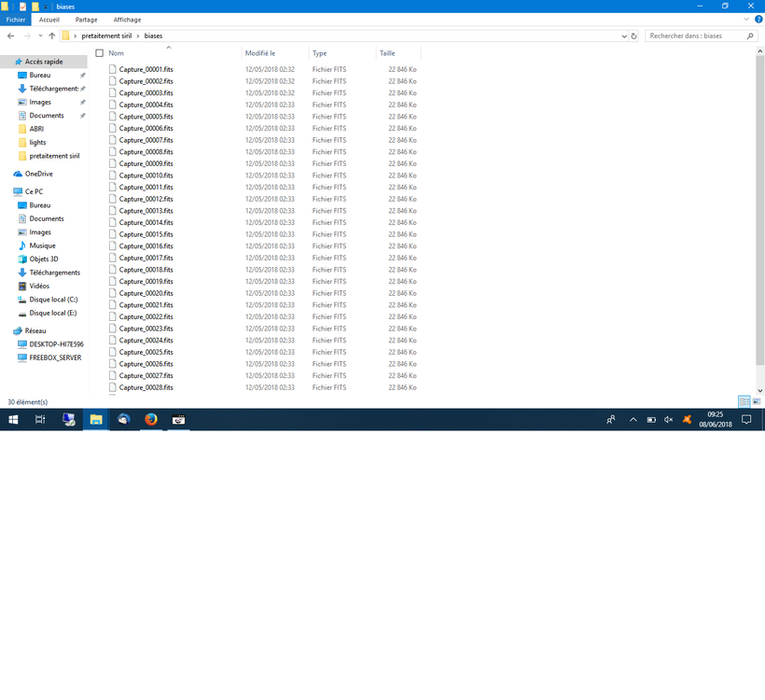Viewport: 765px width, 700px height.
Task: Click the search magnifier icon
Action: 750,35
